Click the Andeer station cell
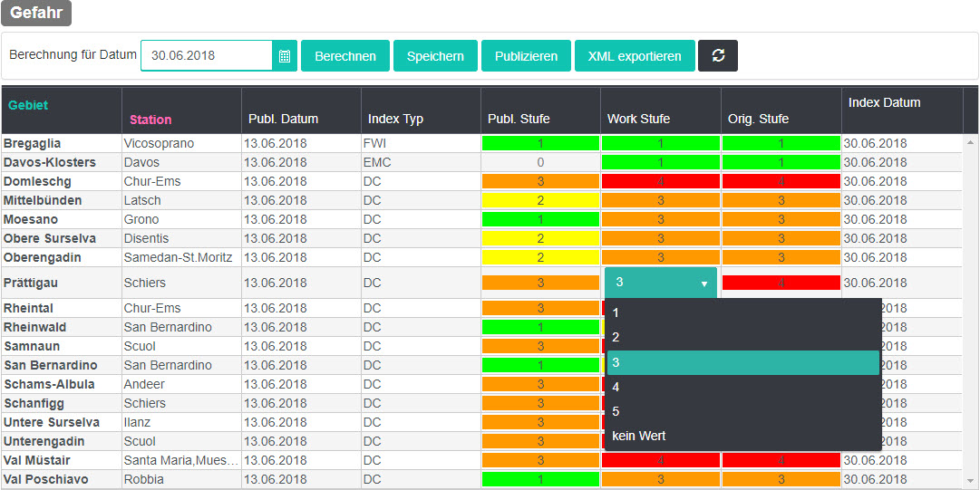The width and height of the screenshot is (980, 490). tap(182, 385)
